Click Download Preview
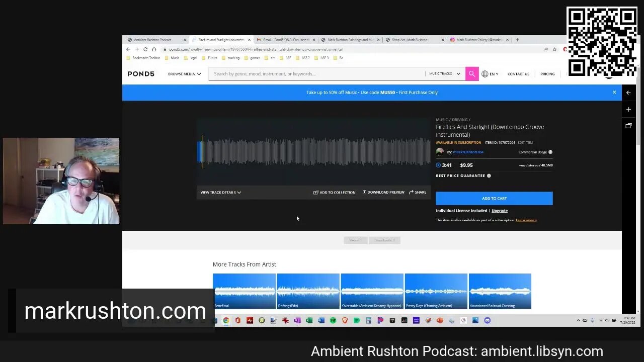 (383, 192)
